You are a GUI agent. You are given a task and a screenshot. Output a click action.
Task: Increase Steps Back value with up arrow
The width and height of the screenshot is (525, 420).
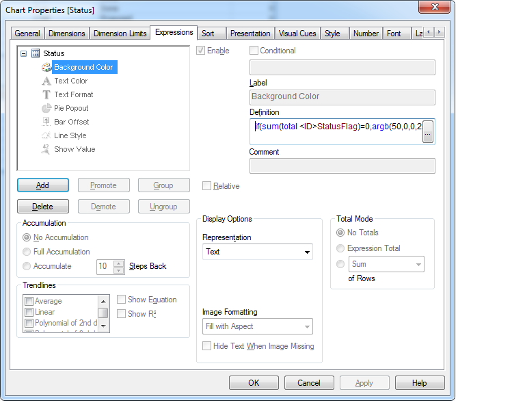point(118,263)
